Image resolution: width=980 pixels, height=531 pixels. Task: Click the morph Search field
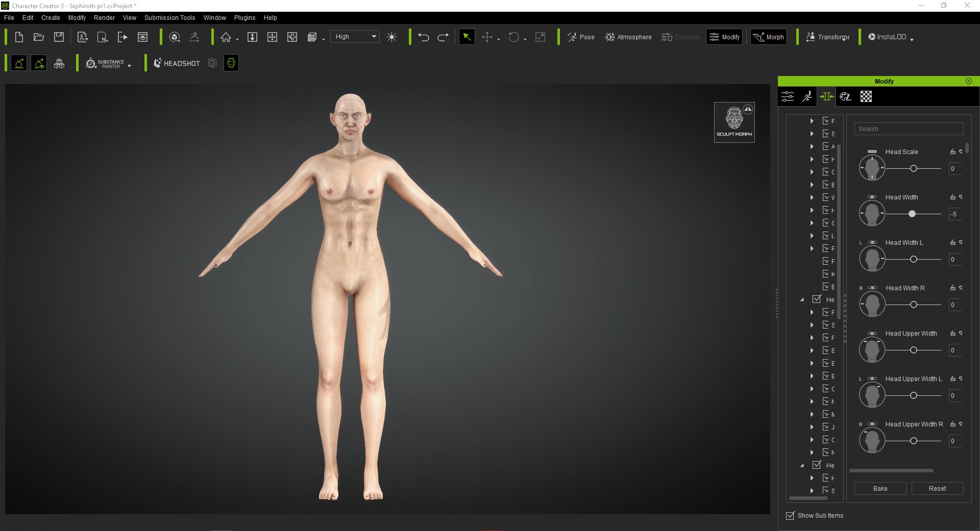[x=909, y=129]
